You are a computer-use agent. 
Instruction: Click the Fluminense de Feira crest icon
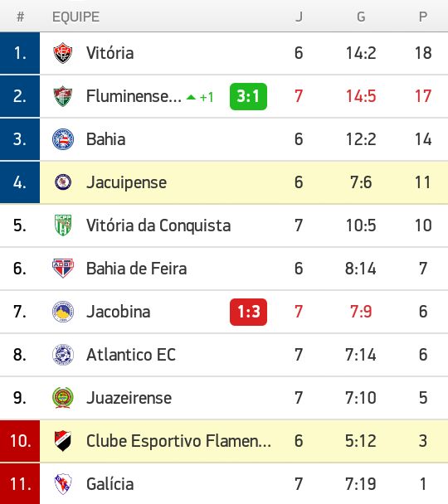63,96
